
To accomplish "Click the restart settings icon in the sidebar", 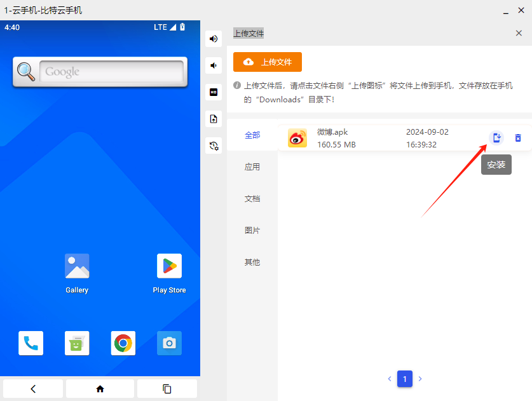I will point(214,146).
